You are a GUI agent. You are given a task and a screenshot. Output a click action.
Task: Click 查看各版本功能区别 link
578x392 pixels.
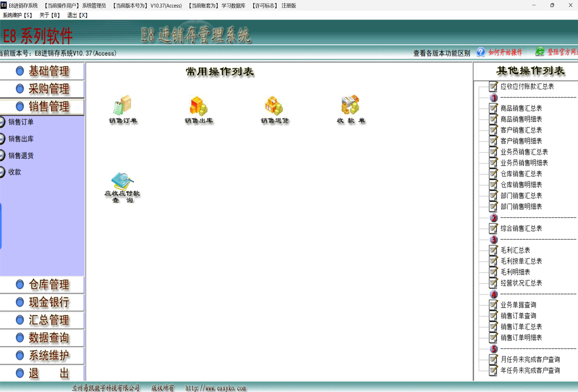[441, 53]
